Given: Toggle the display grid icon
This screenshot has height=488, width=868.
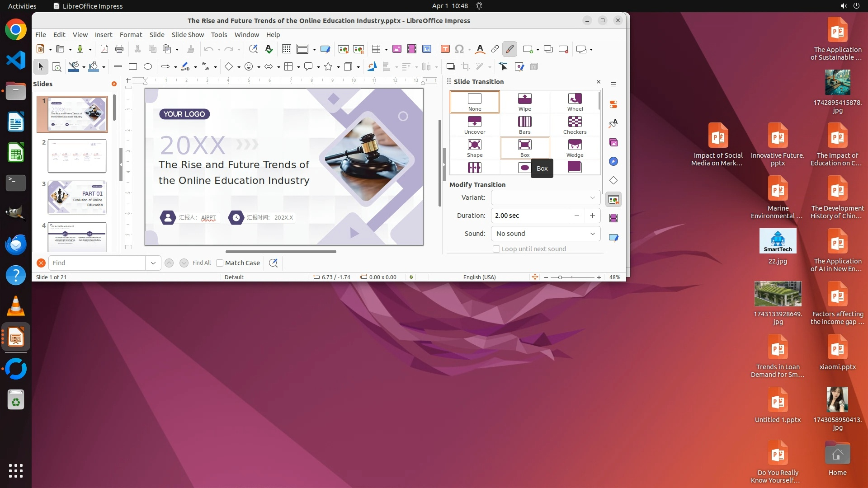Looking at the screenshot, I should tap(287, 49).
